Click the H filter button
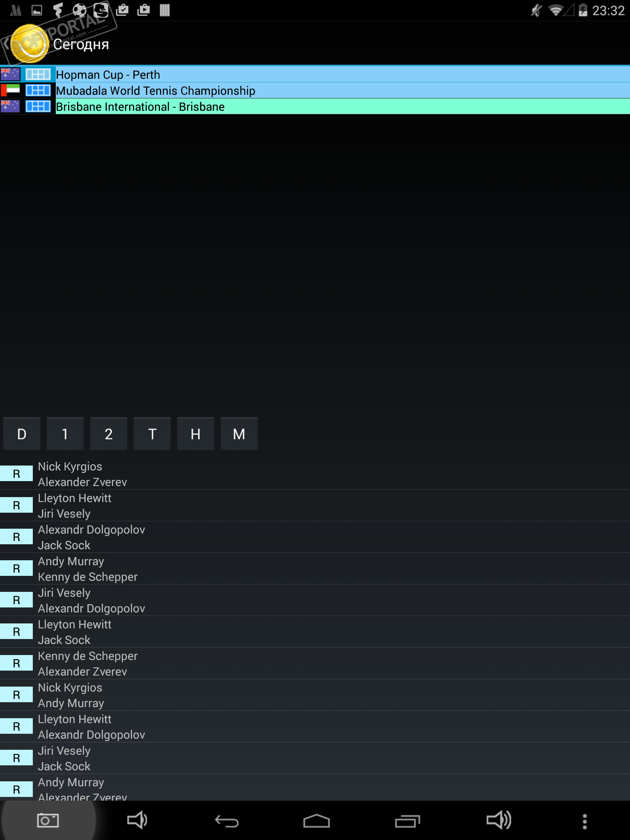Screen dimensions: 630x840 click(196, 434)
